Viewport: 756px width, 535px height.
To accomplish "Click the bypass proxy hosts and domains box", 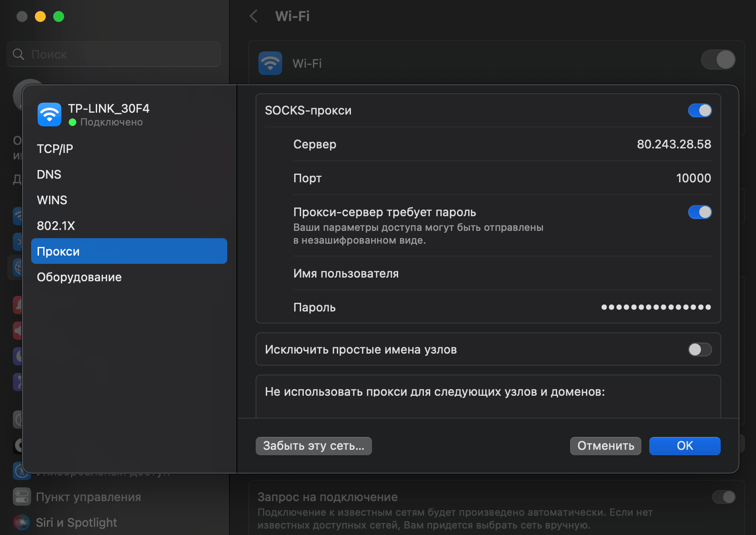I will (488, 397).
